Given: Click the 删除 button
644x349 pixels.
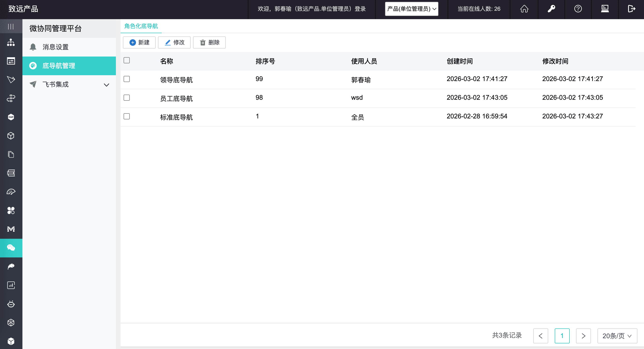Looking at the screenshot, I should (x=209, y=43).
